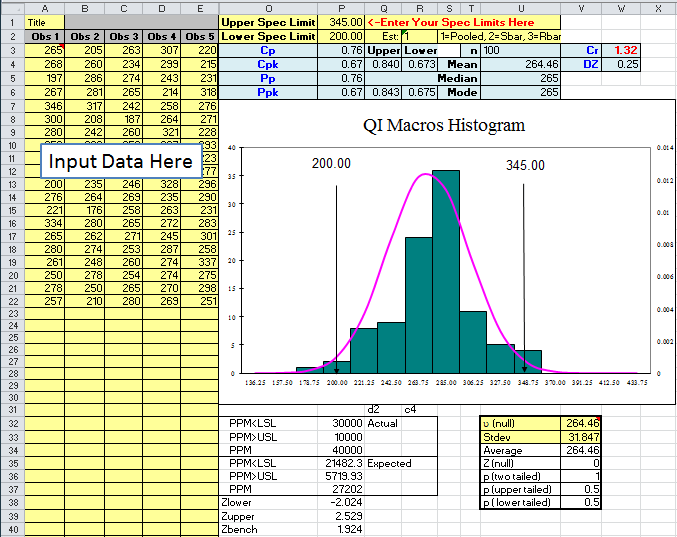Screen dimensions: 677x537
Task: Select the Input Data Here text box
Action: [x=121, y=161]
